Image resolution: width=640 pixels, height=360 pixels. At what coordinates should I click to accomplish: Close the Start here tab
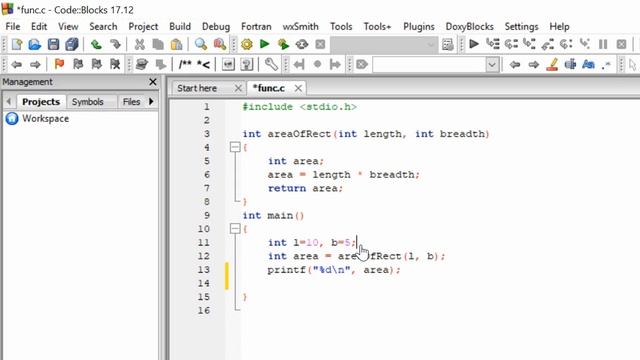click(x=238, y=88)
